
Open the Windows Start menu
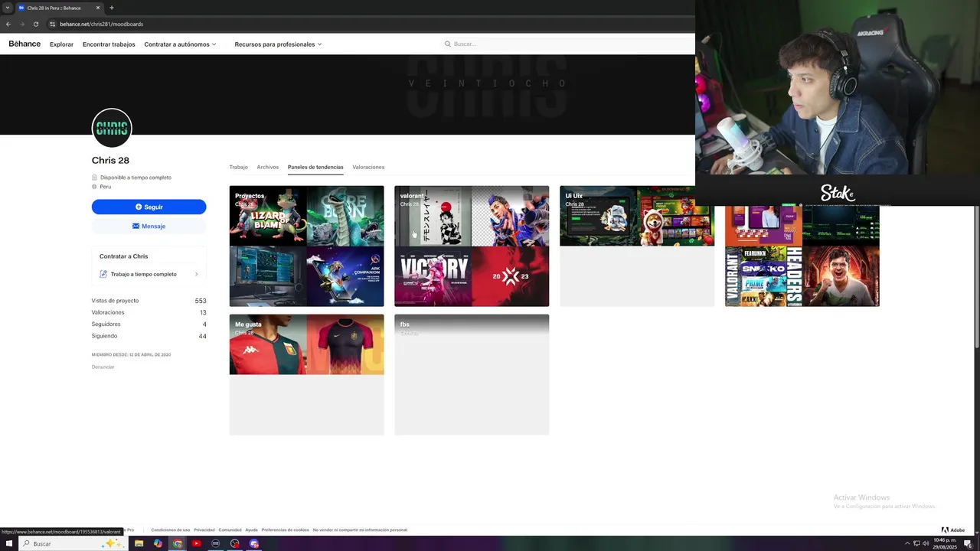pos(9,543)
